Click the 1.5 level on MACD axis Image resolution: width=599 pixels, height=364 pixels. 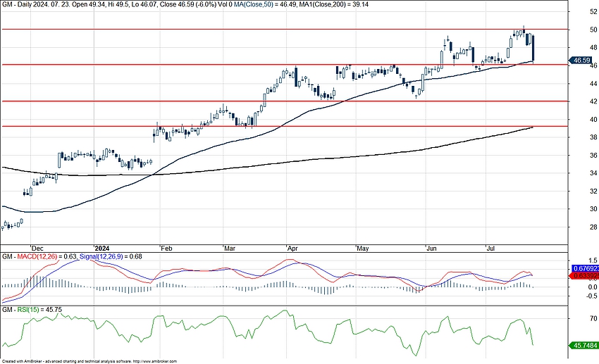coord(593,260)
